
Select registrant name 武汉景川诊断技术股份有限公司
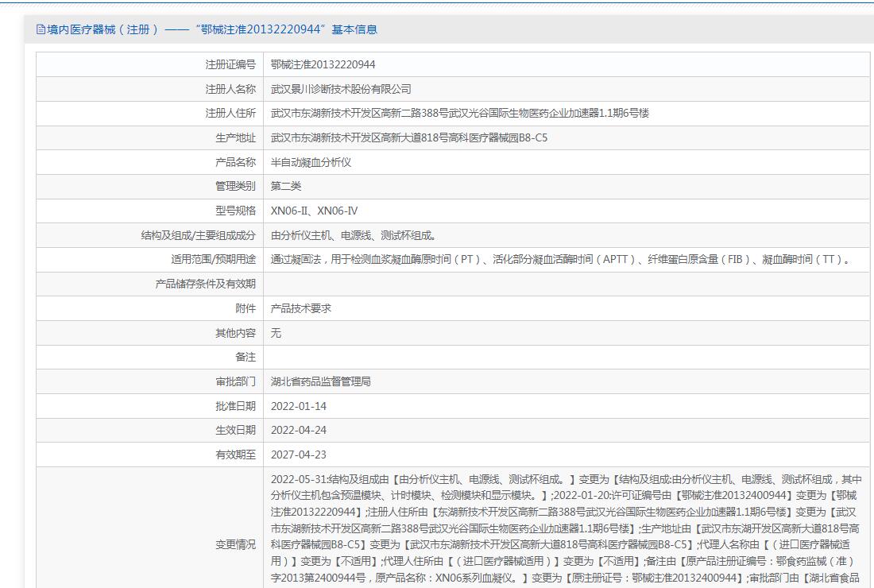[x=341, y=89]
